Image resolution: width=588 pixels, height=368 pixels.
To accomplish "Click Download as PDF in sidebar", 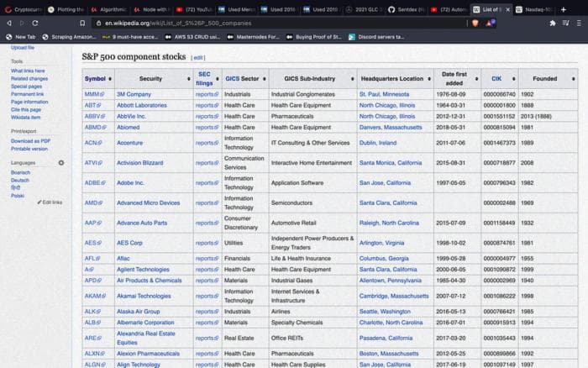I will 30,141.
